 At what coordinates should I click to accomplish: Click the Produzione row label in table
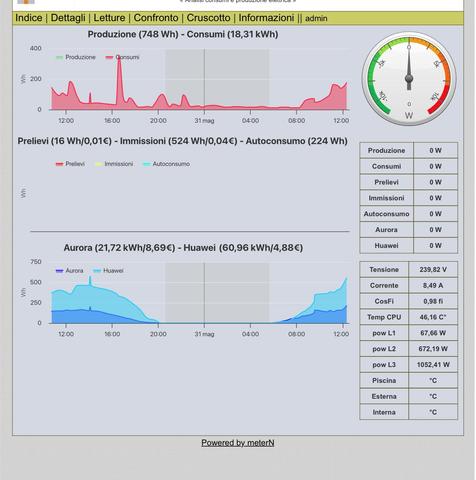[386, 151]
